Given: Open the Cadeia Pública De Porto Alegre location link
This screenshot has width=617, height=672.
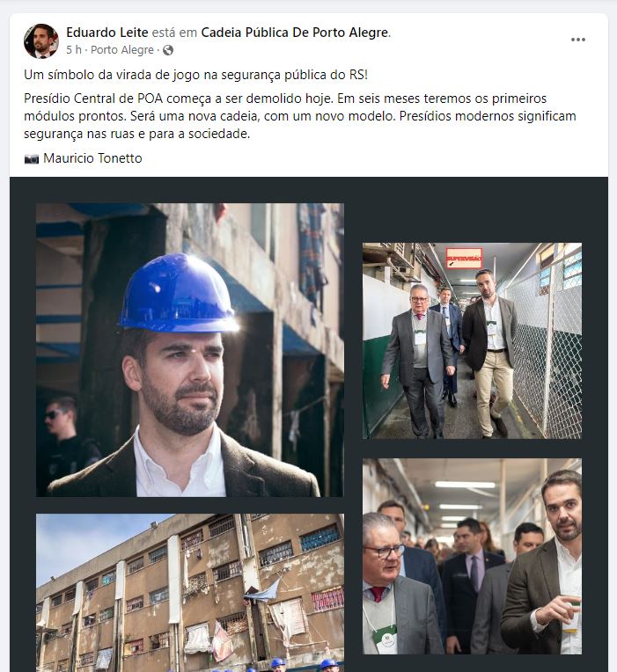Looking at the screenshot, I should point(295,33).
